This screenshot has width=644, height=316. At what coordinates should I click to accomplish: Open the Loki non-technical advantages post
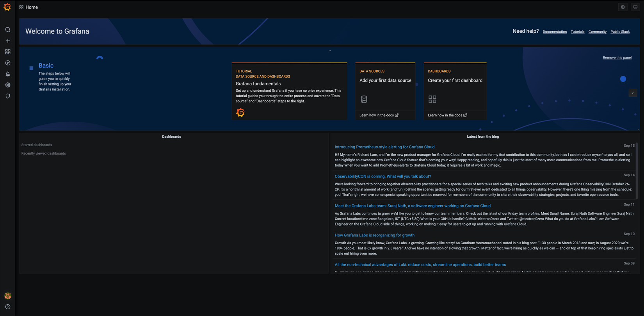(420, 265)
